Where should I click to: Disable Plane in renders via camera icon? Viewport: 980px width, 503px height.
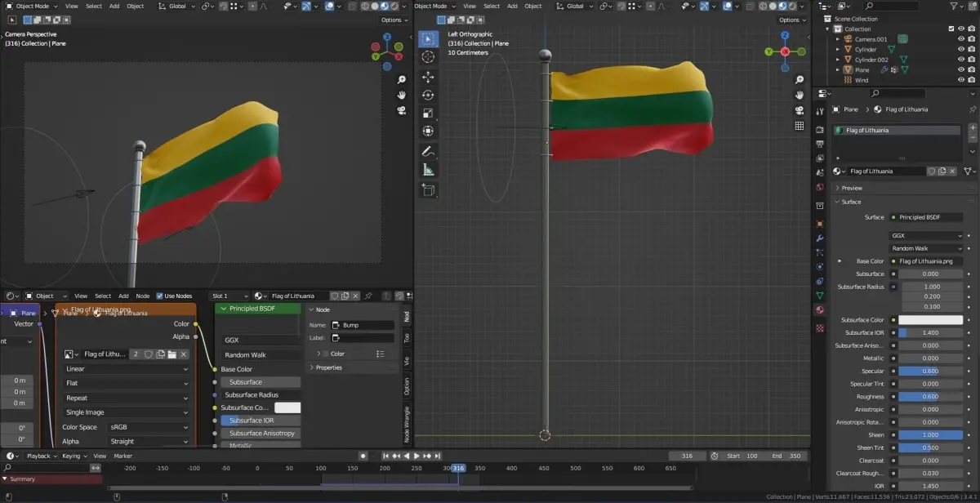pos(971,70)
